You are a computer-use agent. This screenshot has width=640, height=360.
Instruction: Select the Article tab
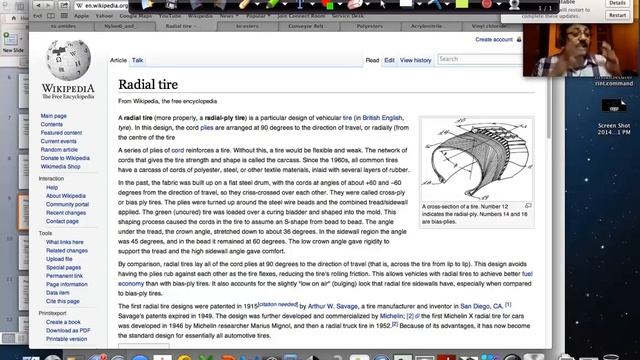pyautogui.click(x=118, y=60)
